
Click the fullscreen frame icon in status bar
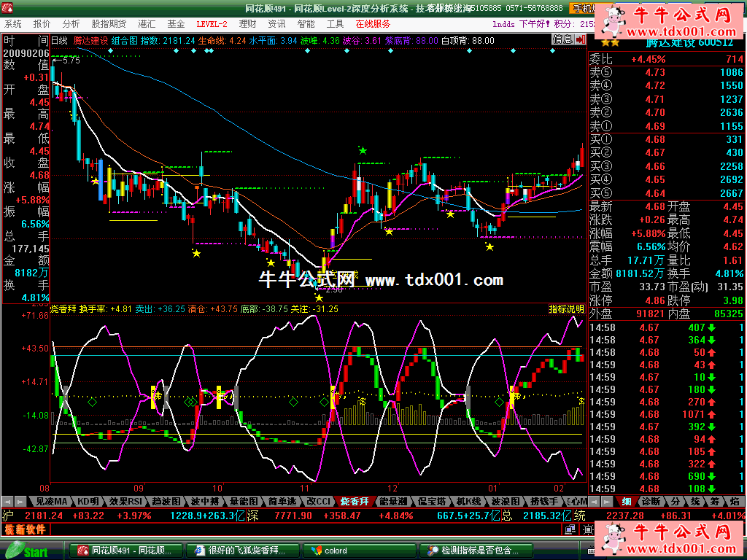(589, 529)
